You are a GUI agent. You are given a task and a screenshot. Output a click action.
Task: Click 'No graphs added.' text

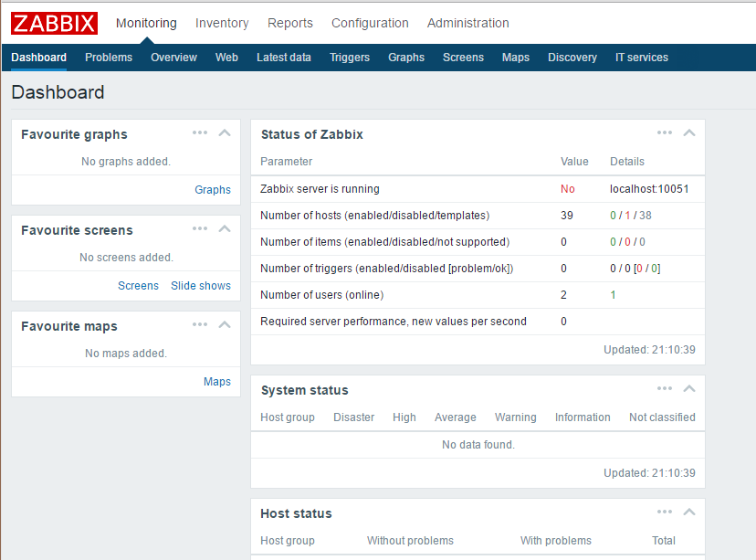tap(126, 162)
